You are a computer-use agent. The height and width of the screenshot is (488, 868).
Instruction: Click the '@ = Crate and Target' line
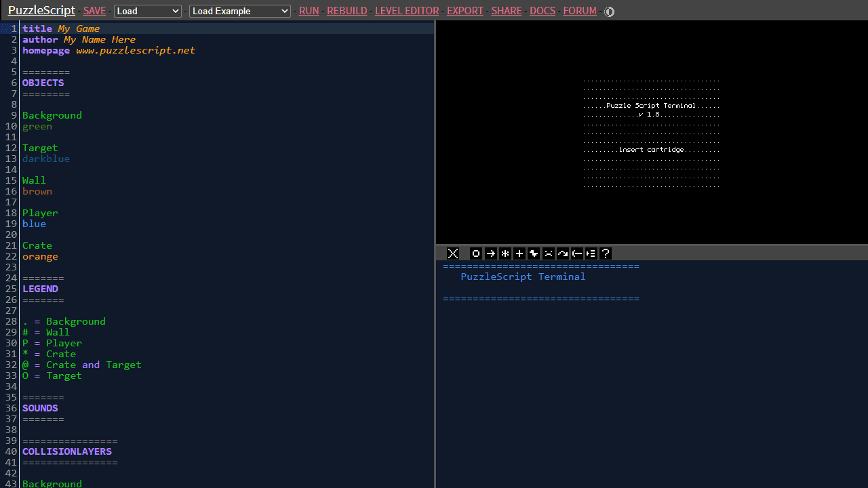click(82, 365)
